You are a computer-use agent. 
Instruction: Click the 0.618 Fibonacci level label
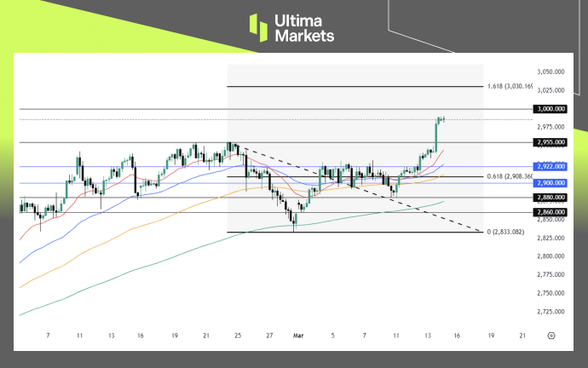pyautogui.click(x=510, y=177)
